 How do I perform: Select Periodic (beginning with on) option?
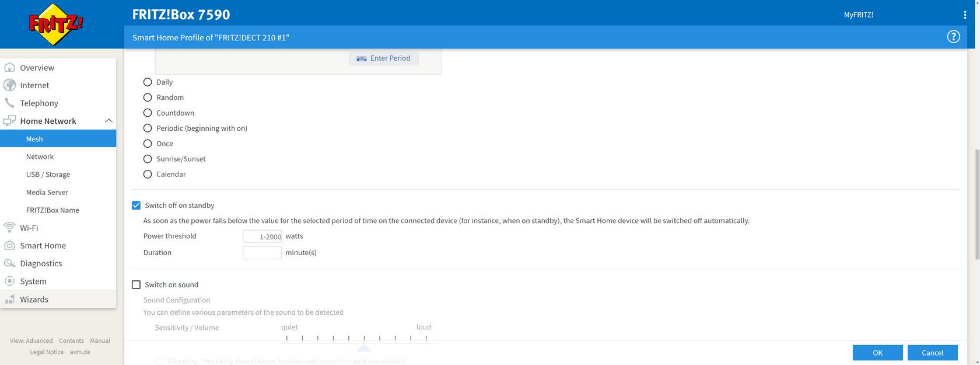(148, 128)
